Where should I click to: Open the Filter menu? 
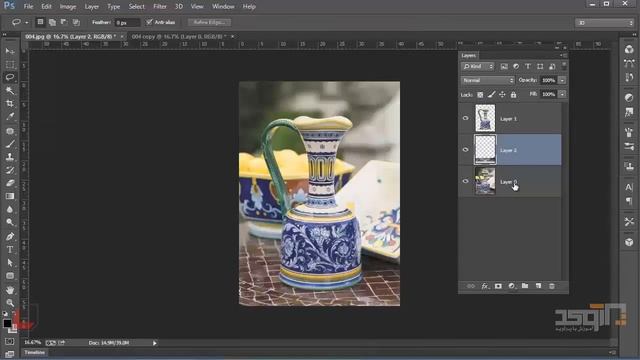(160, 7)
